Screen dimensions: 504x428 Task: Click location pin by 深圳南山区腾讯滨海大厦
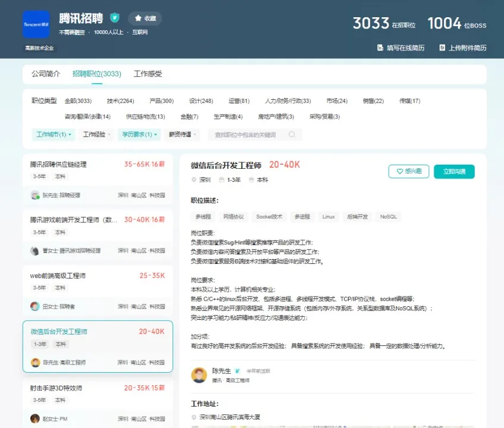point(194,417)
